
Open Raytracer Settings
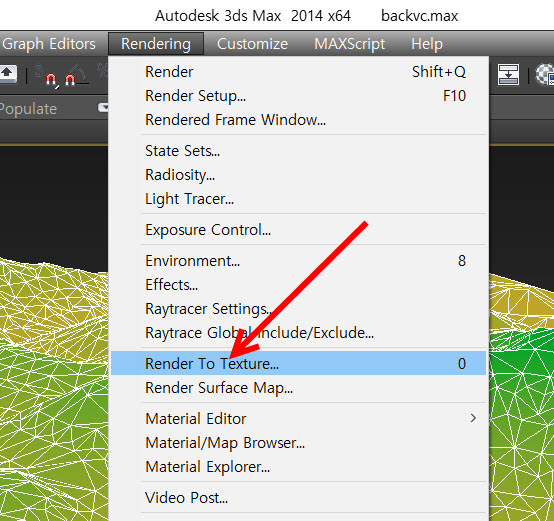click(299, 309)
